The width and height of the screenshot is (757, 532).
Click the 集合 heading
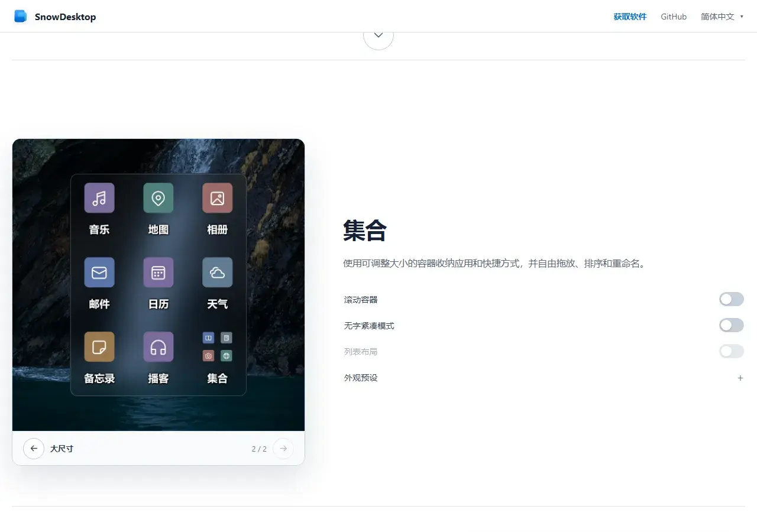click(x=365, y=231)
